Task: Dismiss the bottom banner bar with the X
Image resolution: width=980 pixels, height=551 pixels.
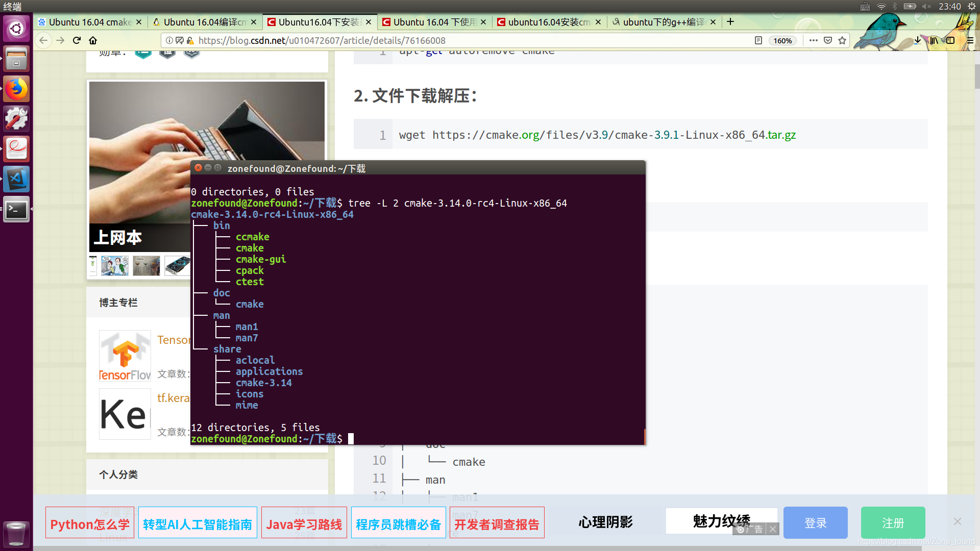Action: coord(958,521)
